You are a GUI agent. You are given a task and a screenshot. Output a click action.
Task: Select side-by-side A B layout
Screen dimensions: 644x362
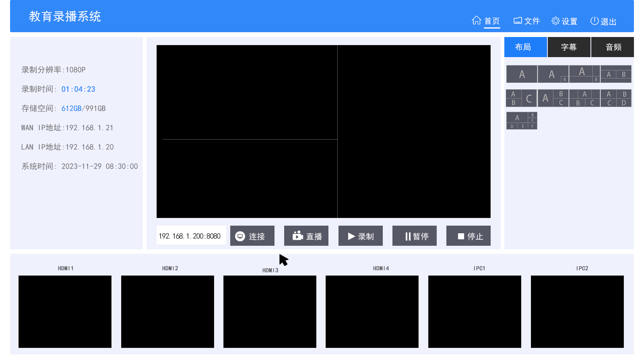click(x=616, y=74)
